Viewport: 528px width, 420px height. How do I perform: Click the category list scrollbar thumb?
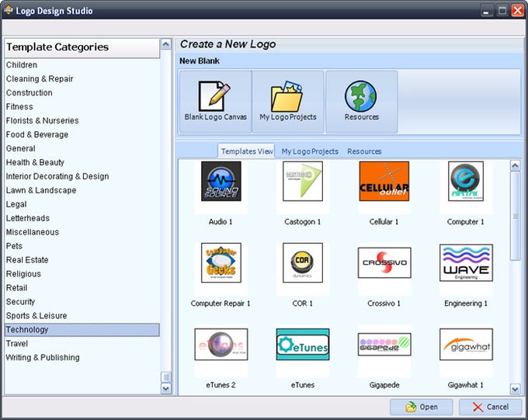point(166,377)
